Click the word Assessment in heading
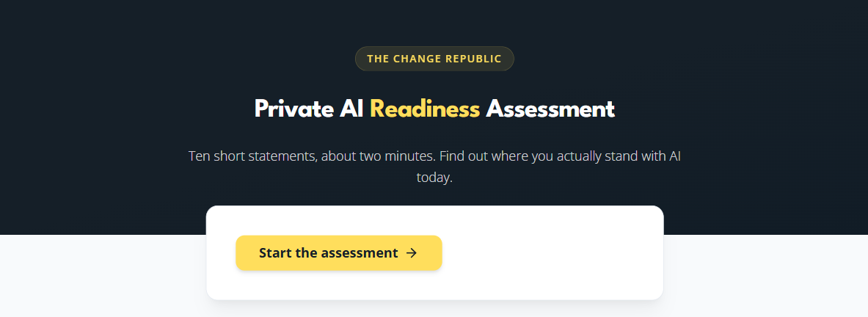Screen dimensions: 868x317 click(x=550, y=109)
